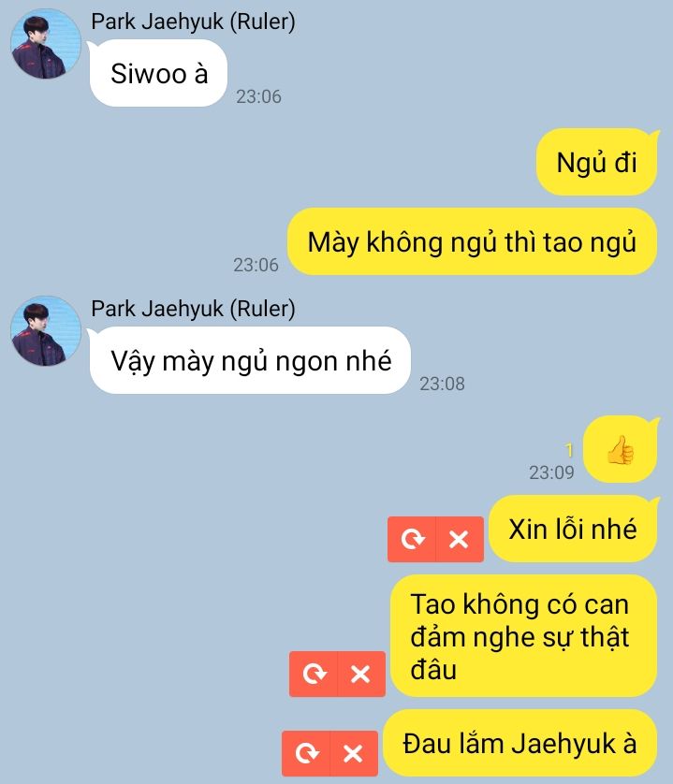Retry sending the "Xin lỗi nhé" message
673x784 pixels.
pyautogui.click(x=412, y=539)
